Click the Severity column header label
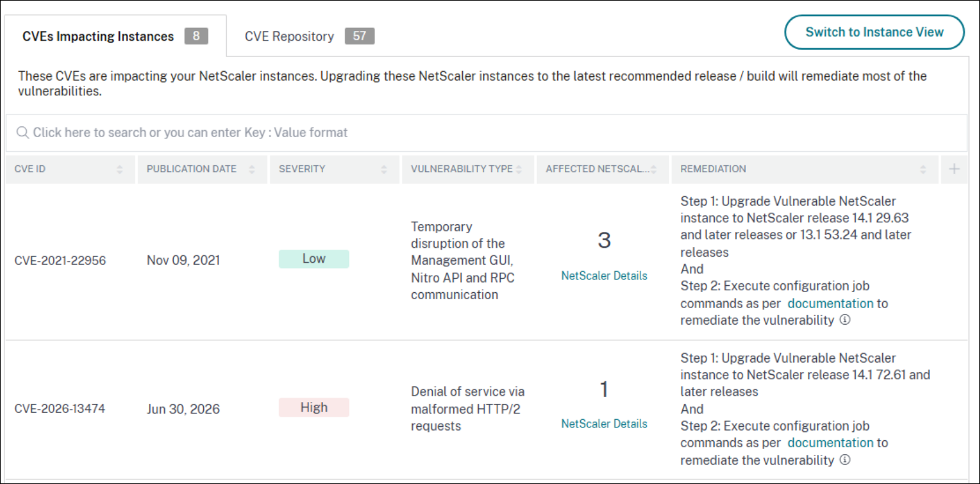Viewport: 980px width, 484px height. click(302, 169)
